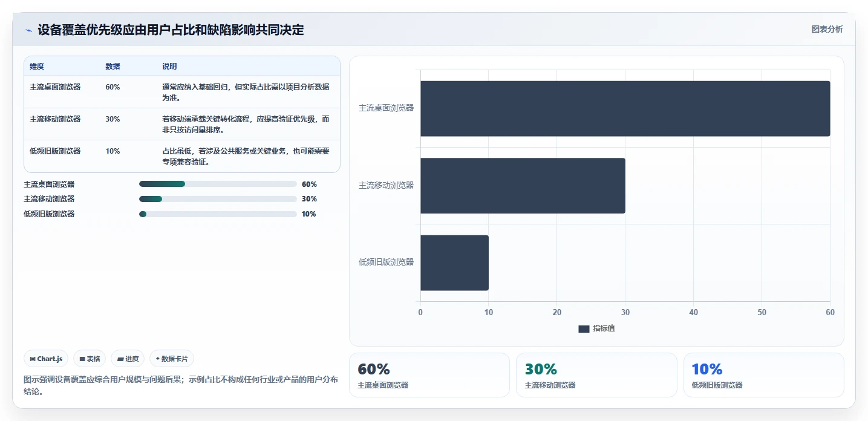Click 主流桌面浏览器 table cell

pos(55,87)
